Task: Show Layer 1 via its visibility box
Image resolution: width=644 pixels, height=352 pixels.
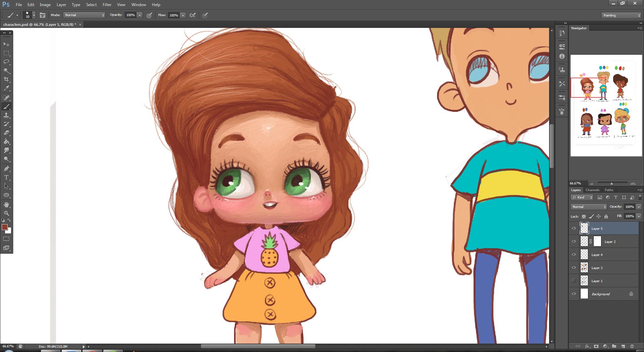Action: tap(574, 281)
